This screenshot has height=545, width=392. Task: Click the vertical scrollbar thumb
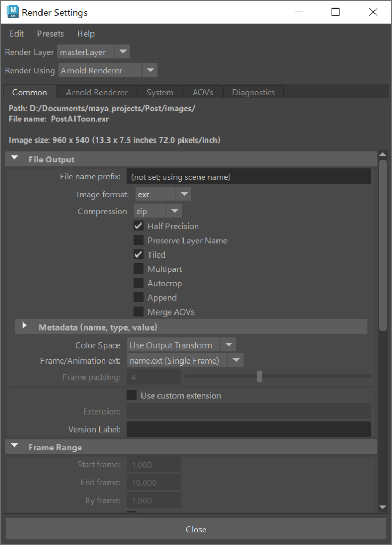coord(382,245)
